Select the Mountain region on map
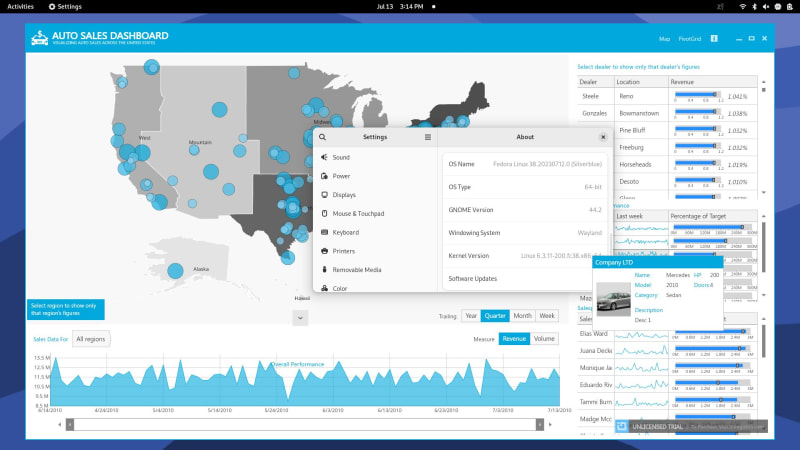Viewport: 800px width, 450px height. coord(200,142)
